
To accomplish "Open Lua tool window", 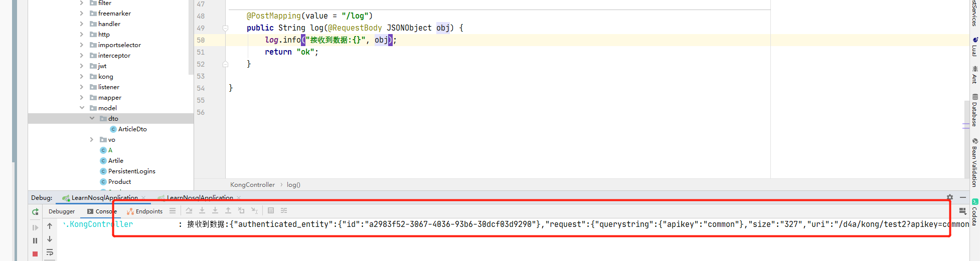I will (x=974, y=46).
